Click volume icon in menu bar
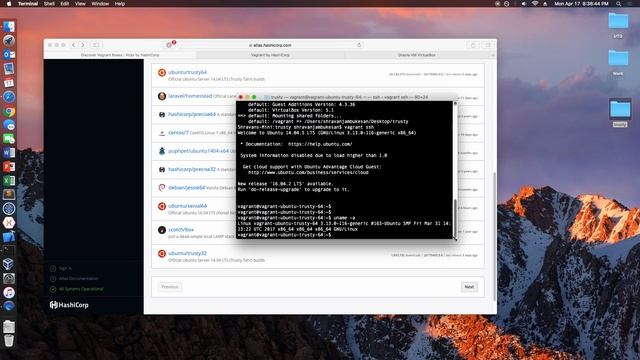This screenshot has height=360, width=640. pyautogui.click(x=523, y=4)
